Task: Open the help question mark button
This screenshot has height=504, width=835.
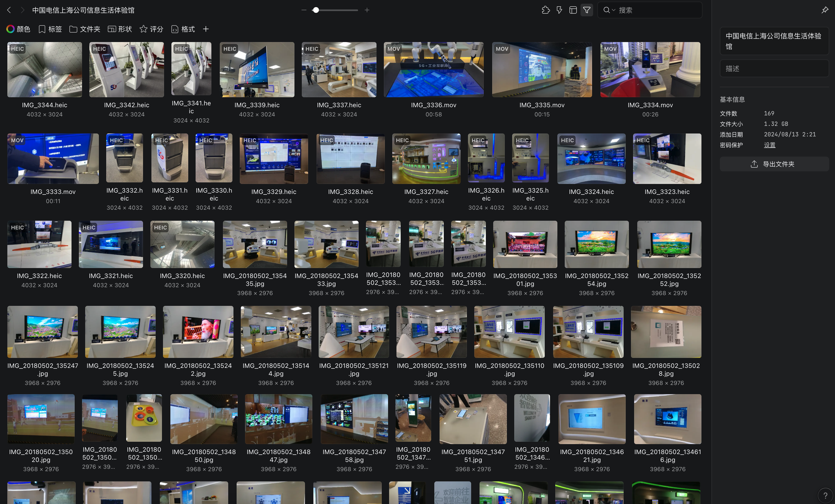Action: [x=825, y=496]
